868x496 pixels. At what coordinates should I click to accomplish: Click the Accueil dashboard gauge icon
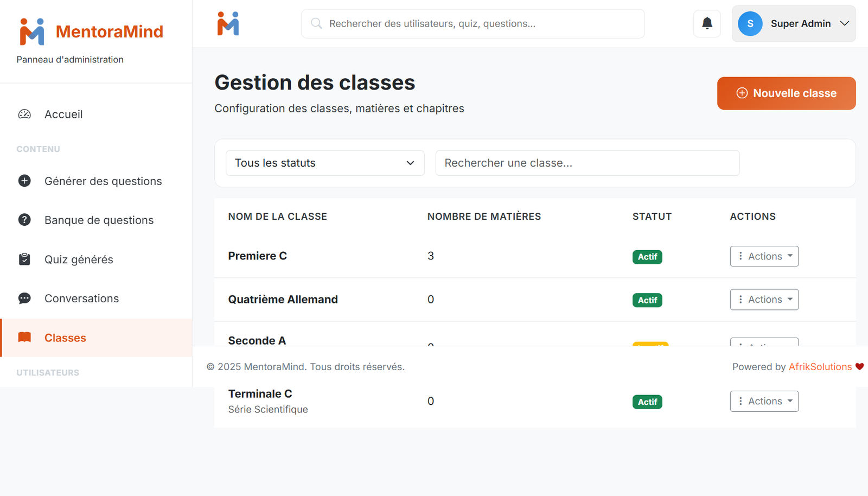[24, 114]
